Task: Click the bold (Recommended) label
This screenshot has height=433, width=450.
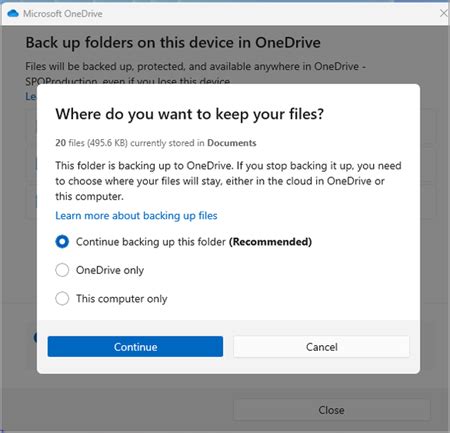Action: [270, 242]
